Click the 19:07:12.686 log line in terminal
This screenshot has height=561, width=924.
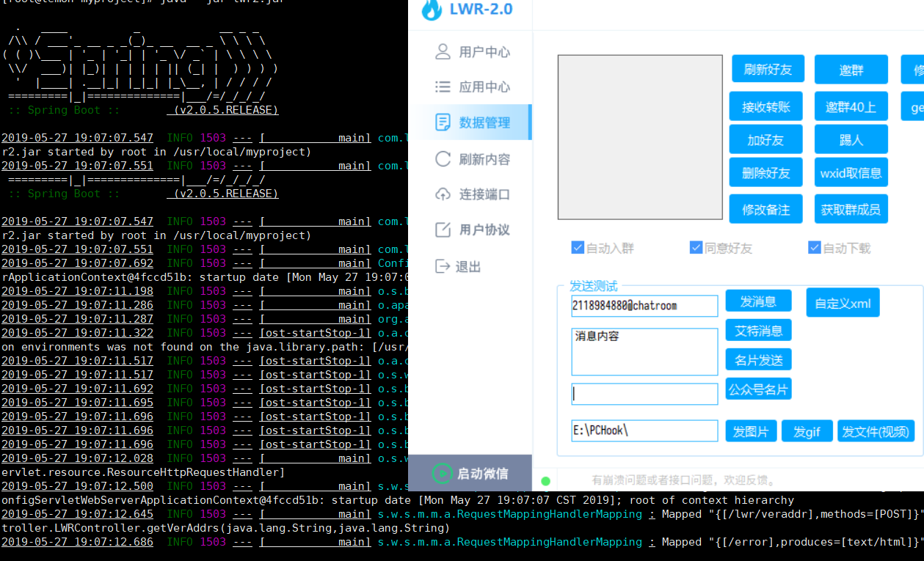462,542
